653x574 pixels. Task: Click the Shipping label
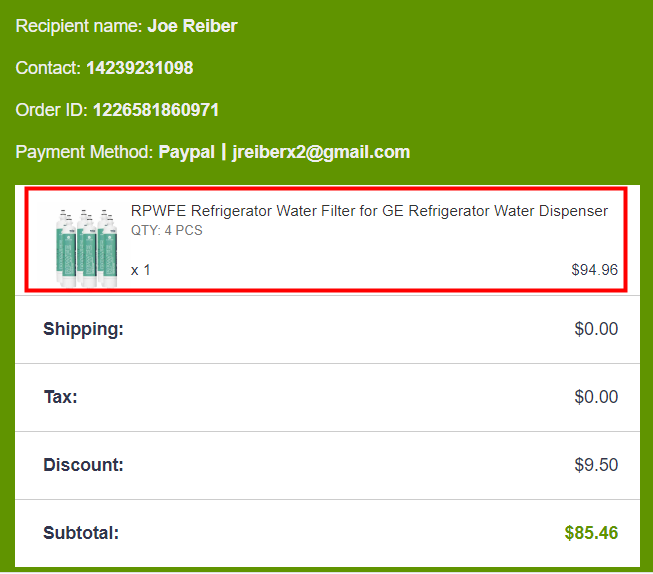[83, 329]
